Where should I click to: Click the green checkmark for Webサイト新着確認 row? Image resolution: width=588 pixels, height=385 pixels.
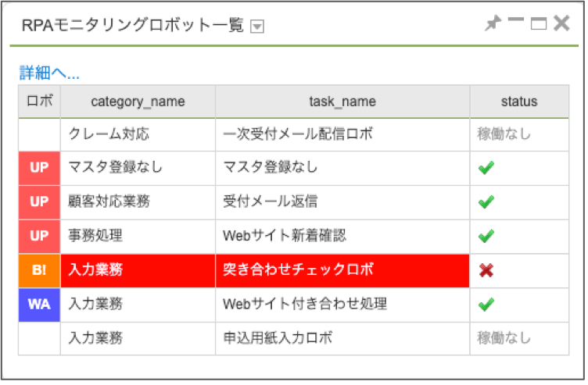pyautogui.click(x=486, y=235)
